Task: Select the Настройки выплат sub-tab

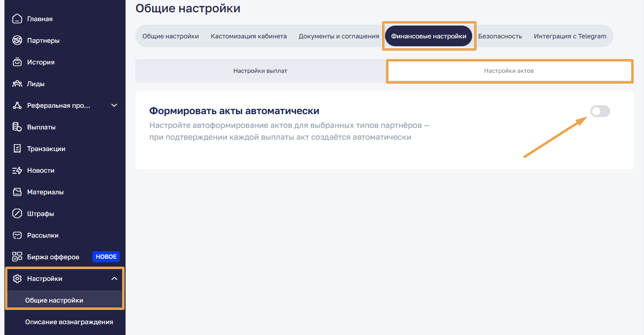Action: [x=260, y=71]
